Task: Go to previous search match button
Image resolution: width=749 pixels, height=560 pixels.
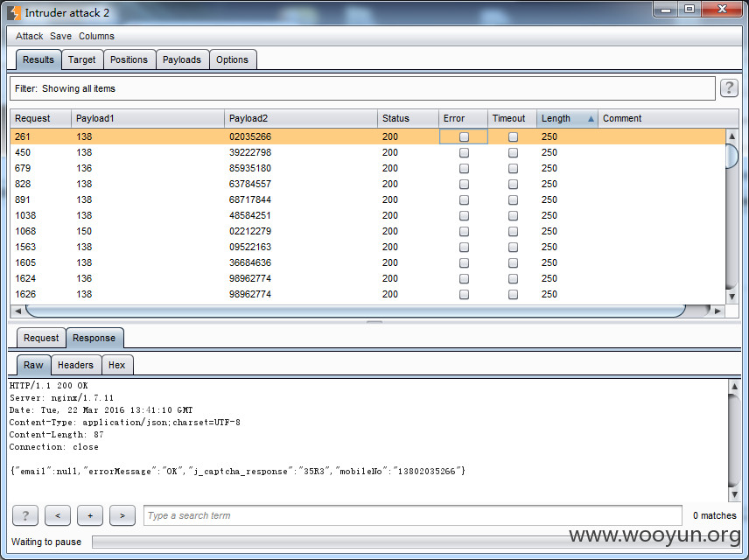Action: tap(58, 515)
